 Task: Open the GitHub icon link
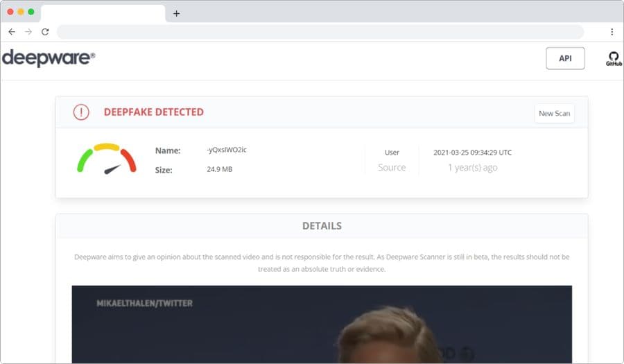(x=614, y=58)
